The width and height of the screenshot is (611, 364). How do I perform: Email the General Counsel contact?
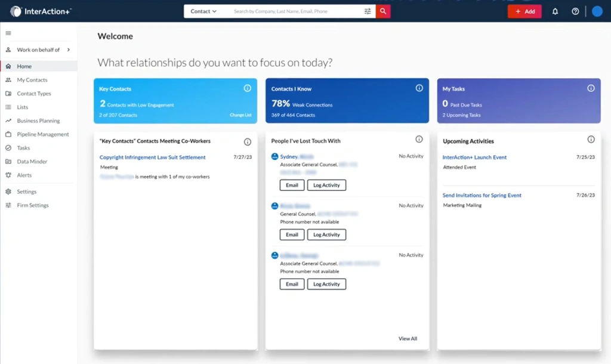292,235
